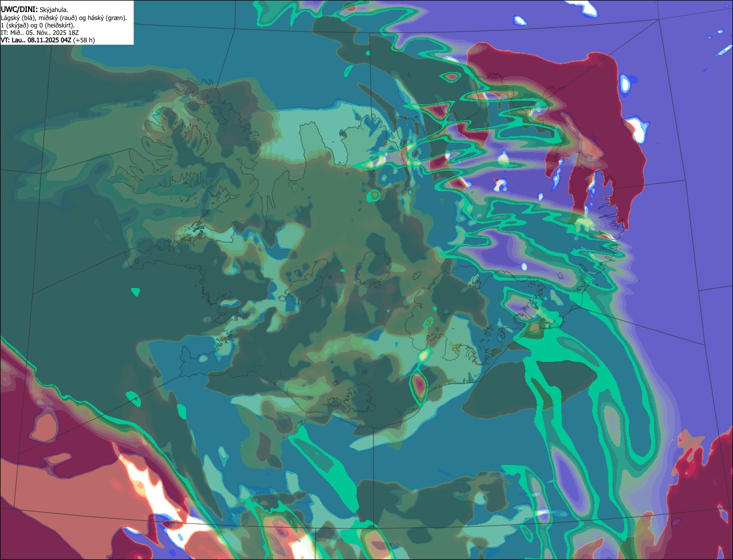The width and height of the screenshot is (733, 560).
Task: Click the 'VT: Lau.. 08.11.2025 04Z (+58 h)' line
Action: tap(48, 40)
